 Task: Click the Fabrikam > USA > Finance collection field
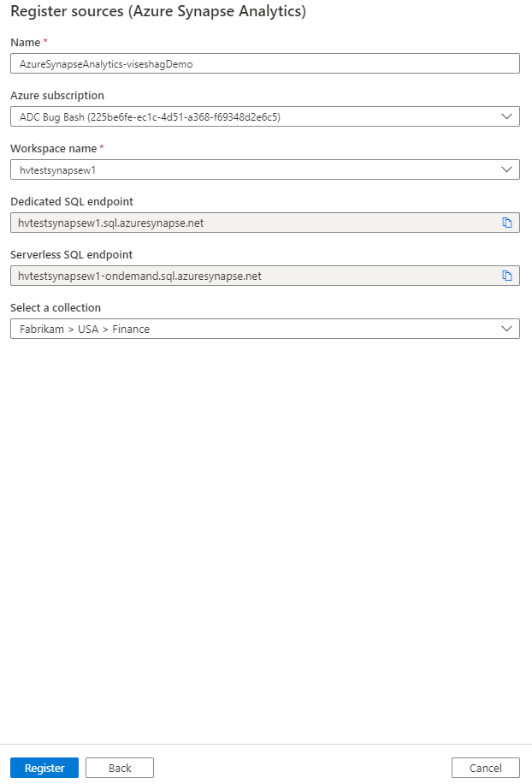pos(257,329)
